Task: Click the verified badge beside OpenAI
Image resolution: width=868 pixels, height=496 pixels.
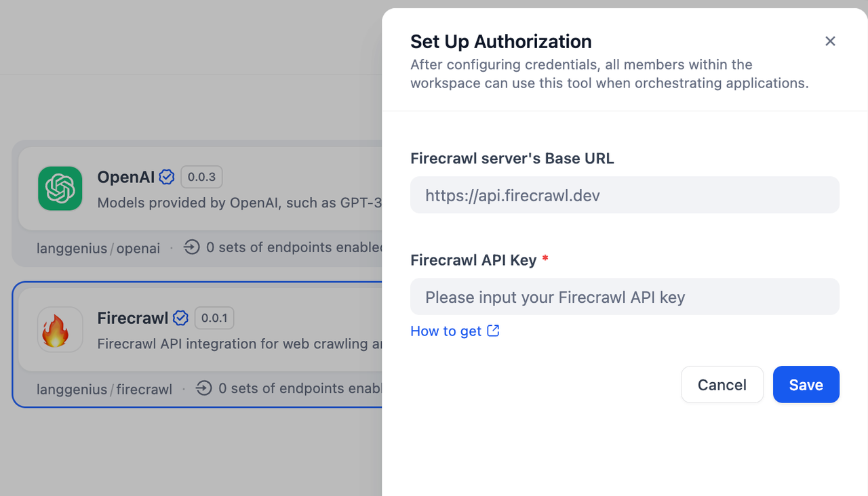Action: tap(167, 178)
